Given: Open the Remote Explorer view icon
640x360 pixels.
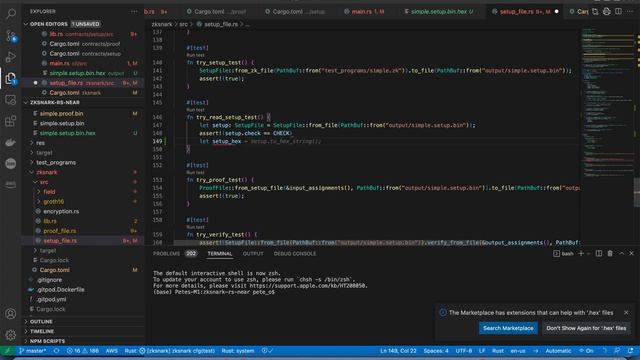Looking at the screenshot, I should [11, 100].
